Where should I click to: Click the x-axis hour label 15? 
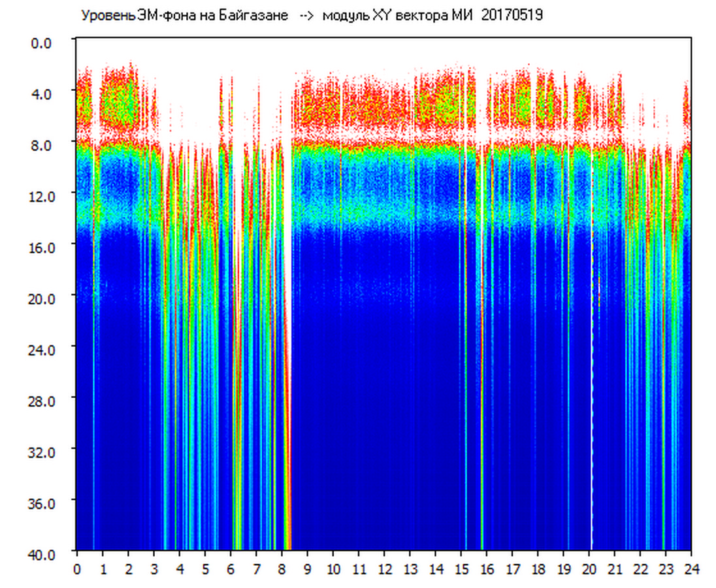pyautogui.click(x=461, y=568)
